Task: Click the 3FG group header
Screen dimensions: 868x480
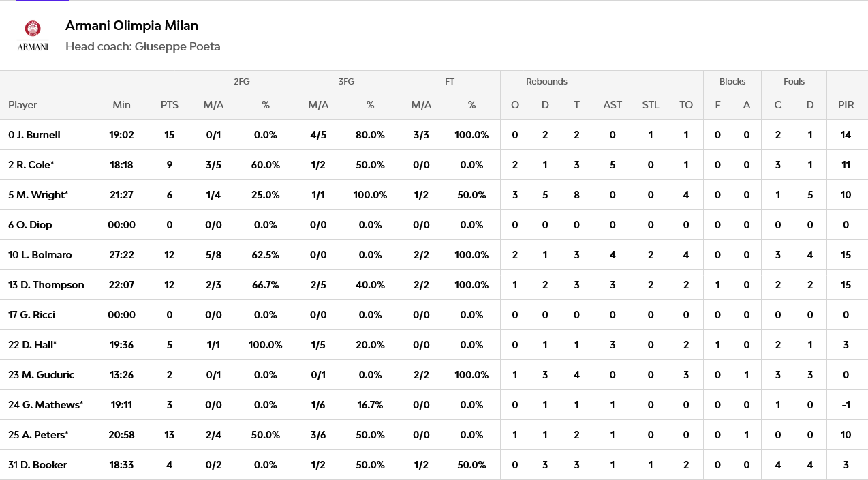Action: click(346, 81)
